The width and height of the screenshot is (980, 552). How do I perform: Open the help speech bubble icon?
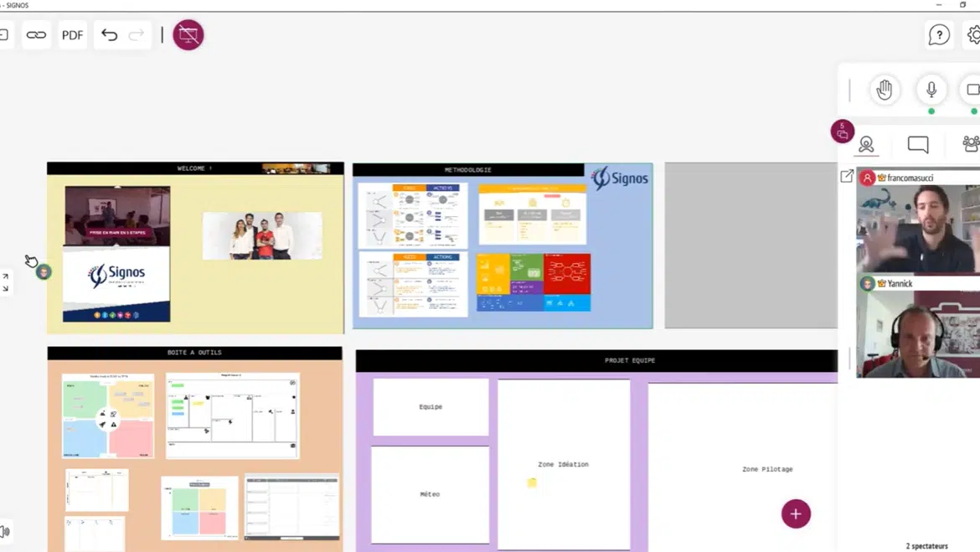(939, 35)
